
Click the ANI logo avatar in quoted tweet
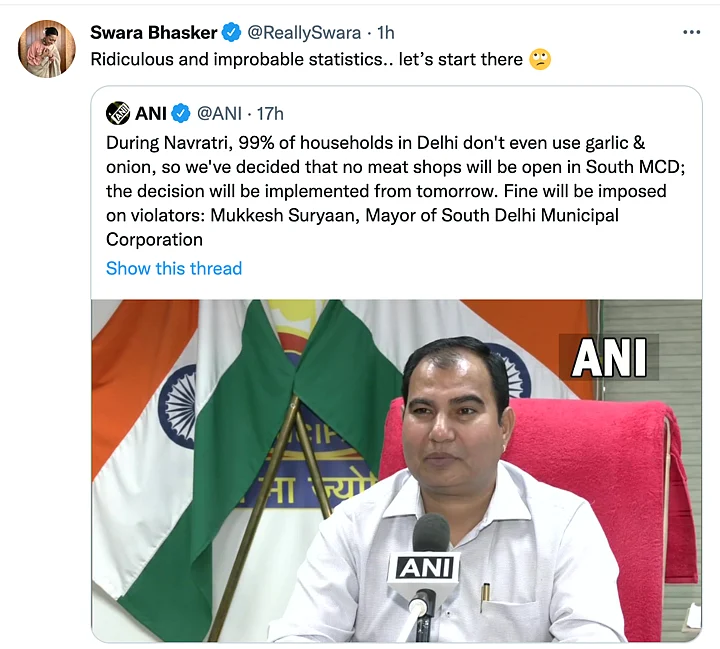(118, 113)
